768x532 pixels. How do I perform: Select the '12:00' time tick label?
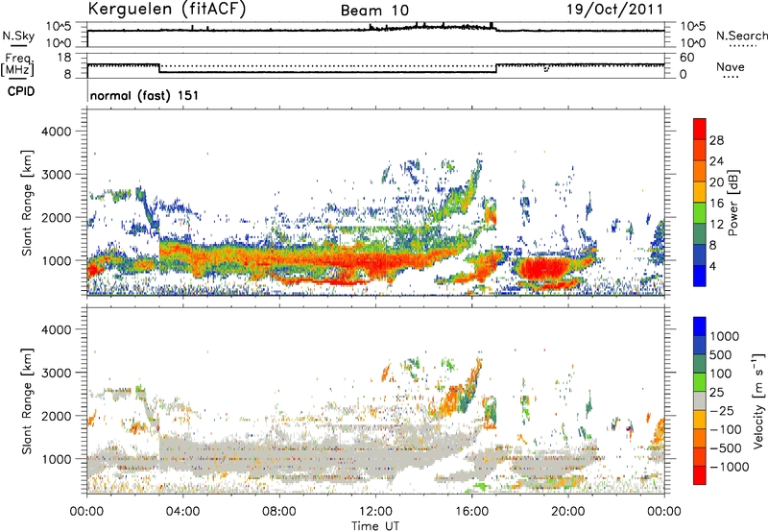[375, 512]
